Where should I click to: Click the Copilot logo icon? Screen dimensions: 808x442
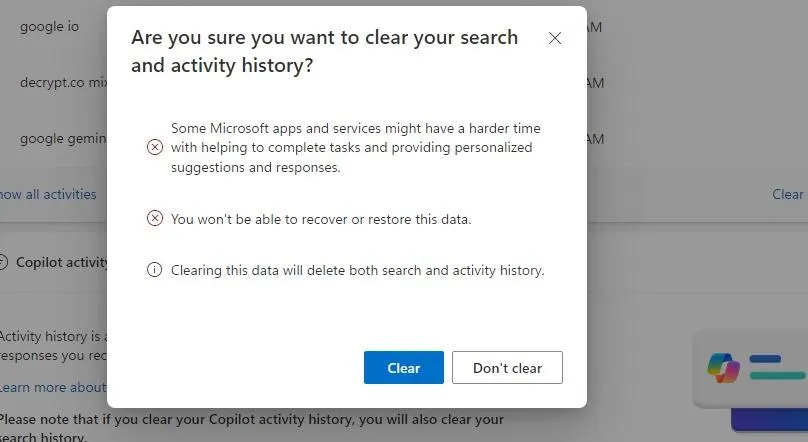(723, 367)
